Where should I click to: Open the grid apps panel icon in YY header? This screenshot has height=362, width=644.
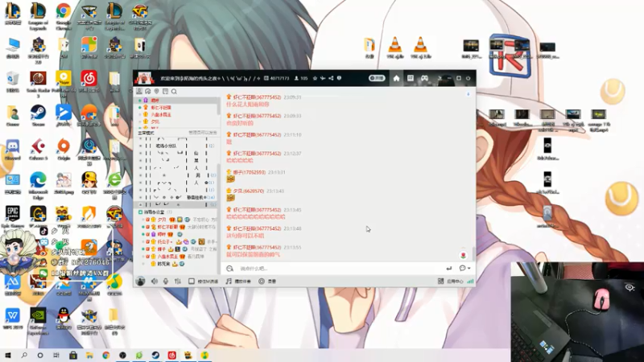tap(411, 78)
